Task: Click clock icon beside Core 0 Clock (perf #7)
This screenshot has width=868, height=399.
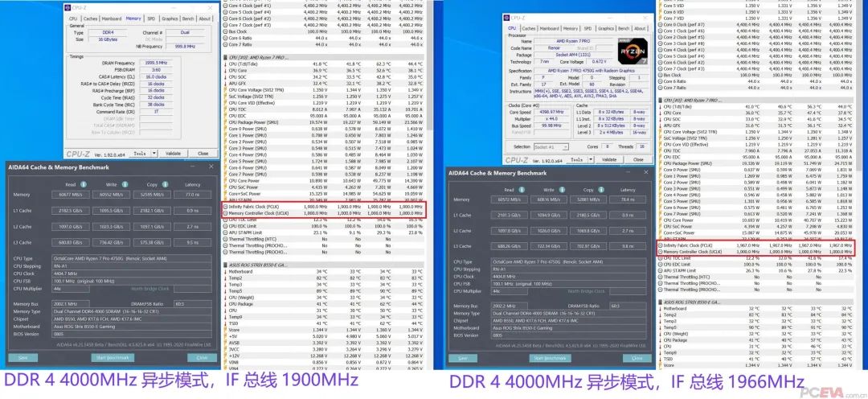Action: 660,25
